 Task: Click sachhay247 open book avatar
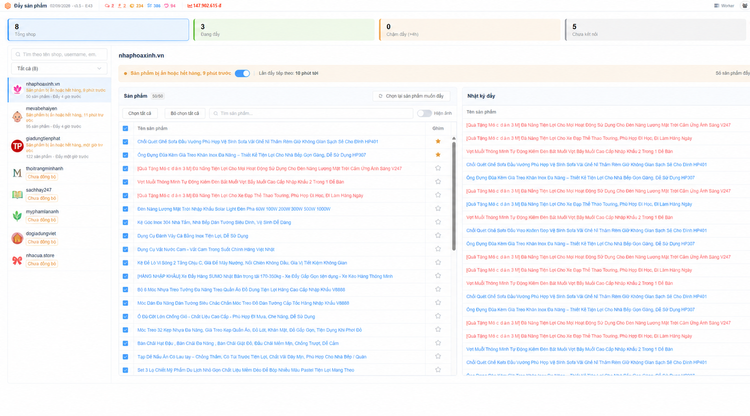(x=17, y=194)
